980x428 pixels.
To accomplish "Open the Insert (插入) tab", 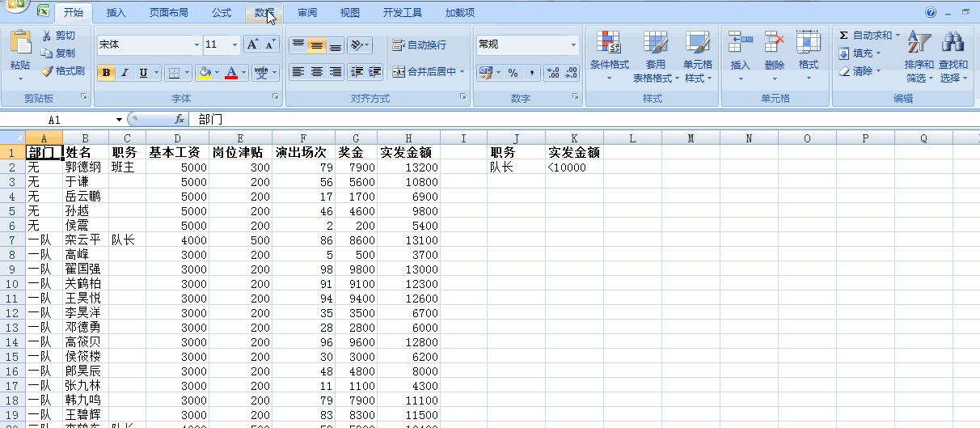I will [x=116, y=13].
